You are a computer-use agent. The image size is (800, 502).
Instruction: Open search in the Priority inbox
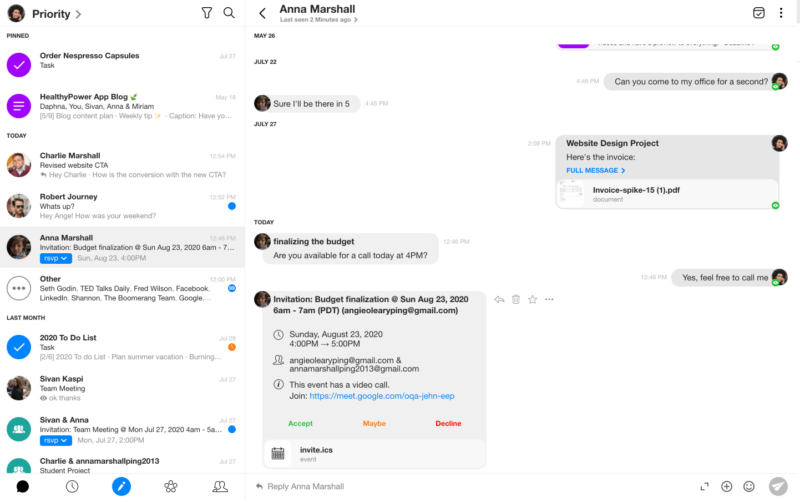229,13
